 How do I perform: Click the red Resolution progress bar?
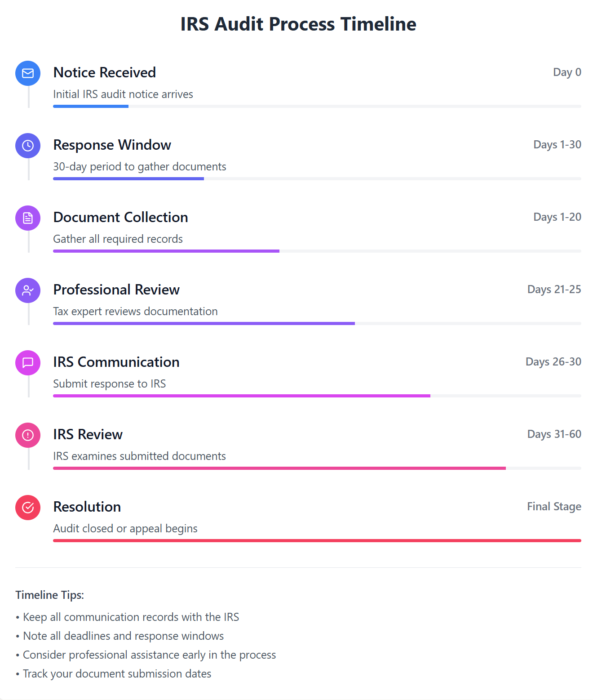coord(317,541)
